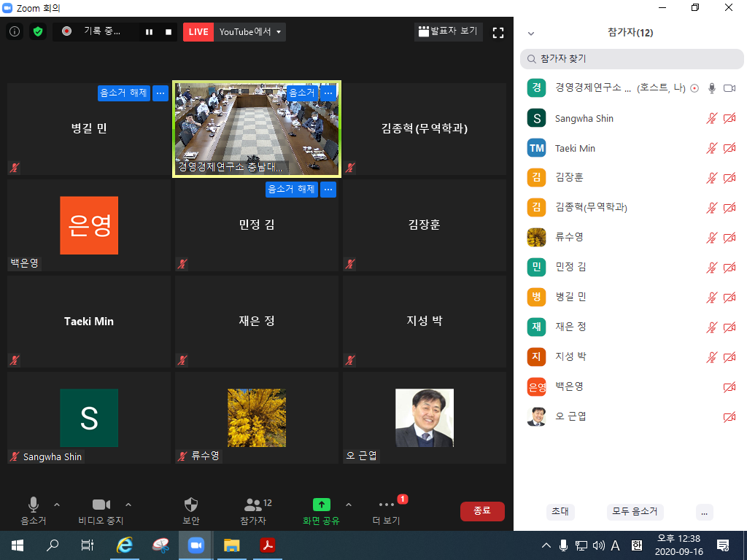This screenshot has width=747, height=560.
Task: Open video options arrow next to camera
Action: [x=128, y=505]
